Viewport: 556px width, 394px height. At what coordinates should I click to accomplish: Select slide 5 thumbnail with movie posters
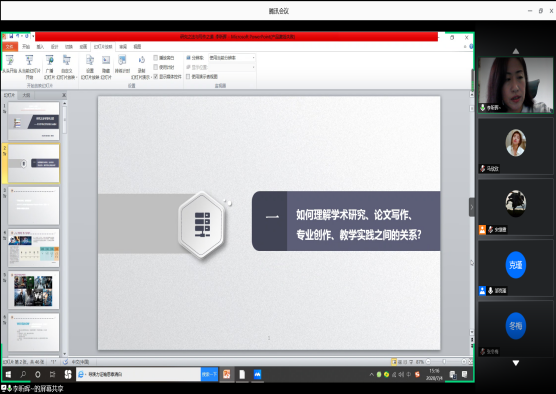pos(34,290)
